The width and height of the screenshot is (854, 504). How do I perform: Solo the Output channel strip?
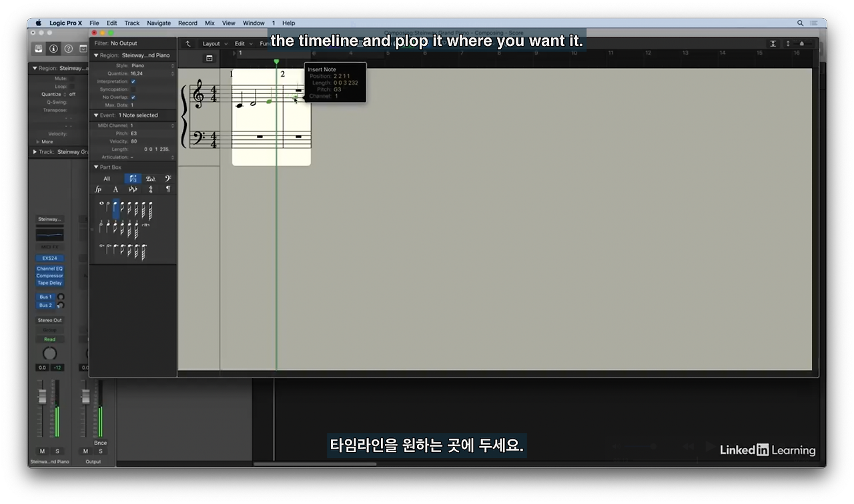(x=100, y=451)
